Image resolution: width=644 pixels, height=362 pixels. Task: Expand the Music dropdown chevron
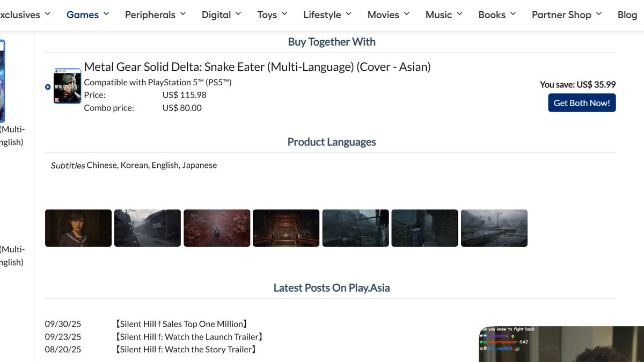459,14
